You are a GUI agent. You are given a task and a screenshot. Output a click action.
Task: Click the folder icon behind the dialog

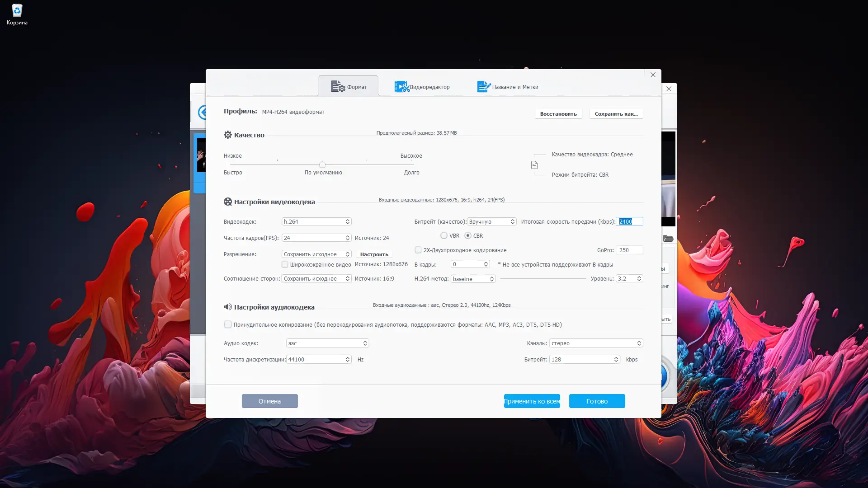668,239
